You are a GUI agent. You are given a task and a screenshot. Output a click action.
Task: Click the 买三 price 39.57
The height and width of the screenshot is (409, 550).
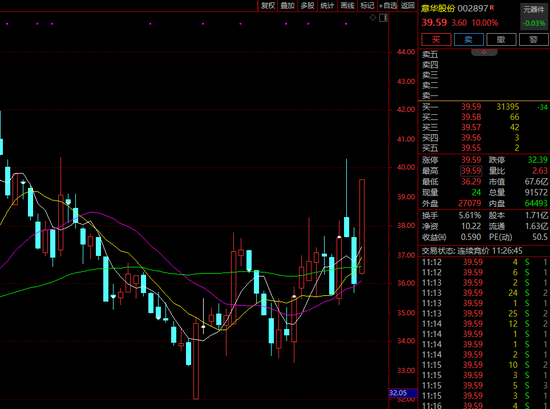click(x=471, y=127)
